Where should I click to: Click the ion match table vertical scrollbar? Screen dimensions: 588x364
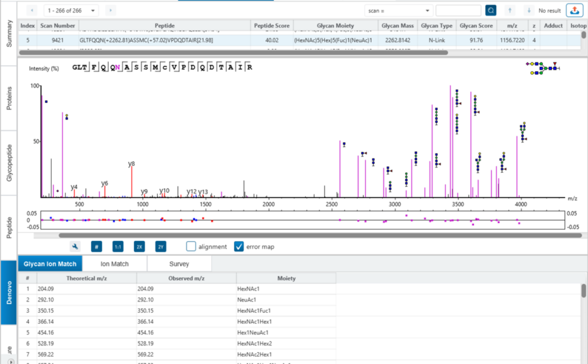coord(583,291)
